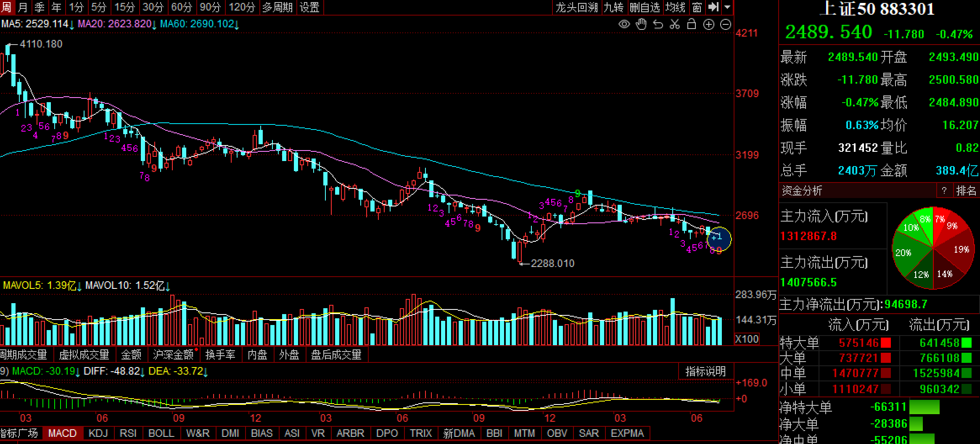Toggle the 均线 moving average lines
Viewport: 980px width, 444px height.
coord(675,7)
